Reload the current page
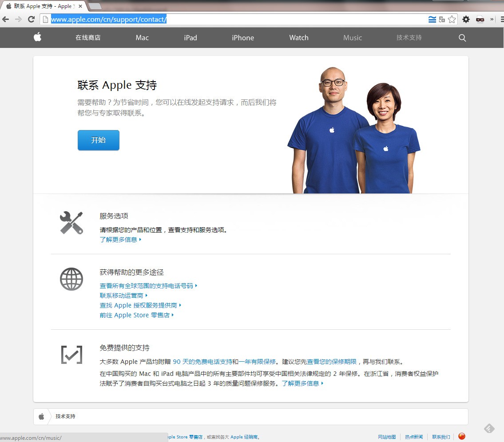 coord(31,19)
